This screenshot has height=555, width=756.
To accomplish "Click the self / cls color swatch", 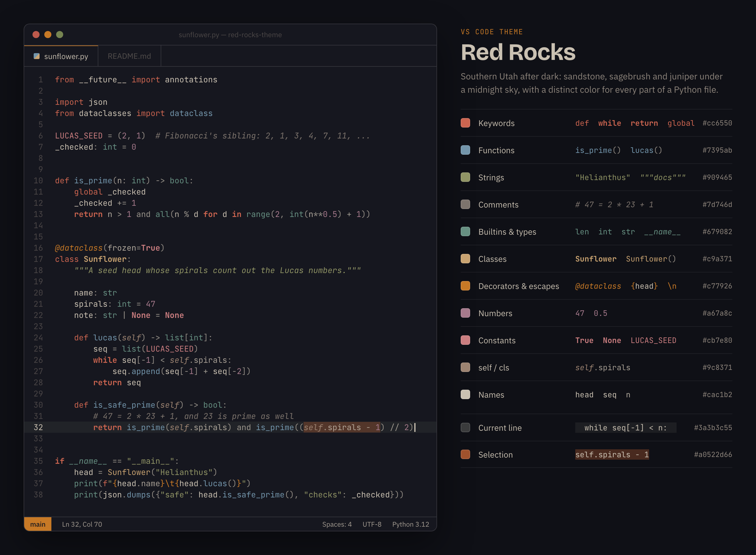I will coord(465,367).
